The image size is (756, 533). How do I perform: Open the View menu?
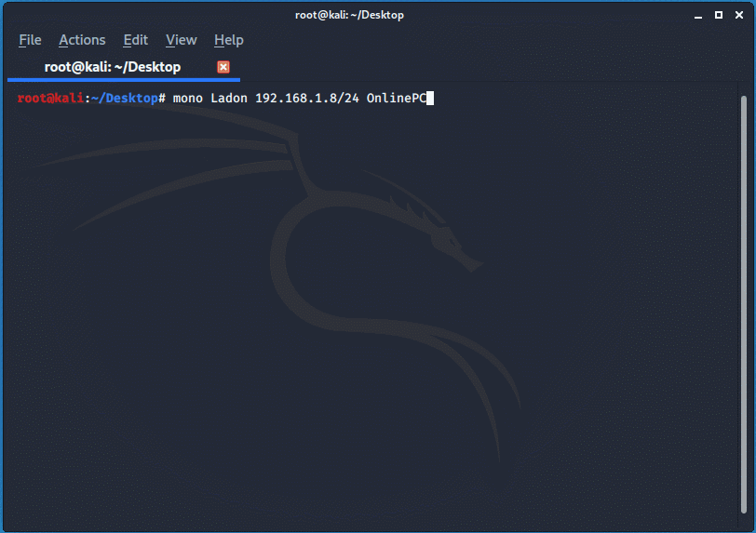[x=182, y=40]
